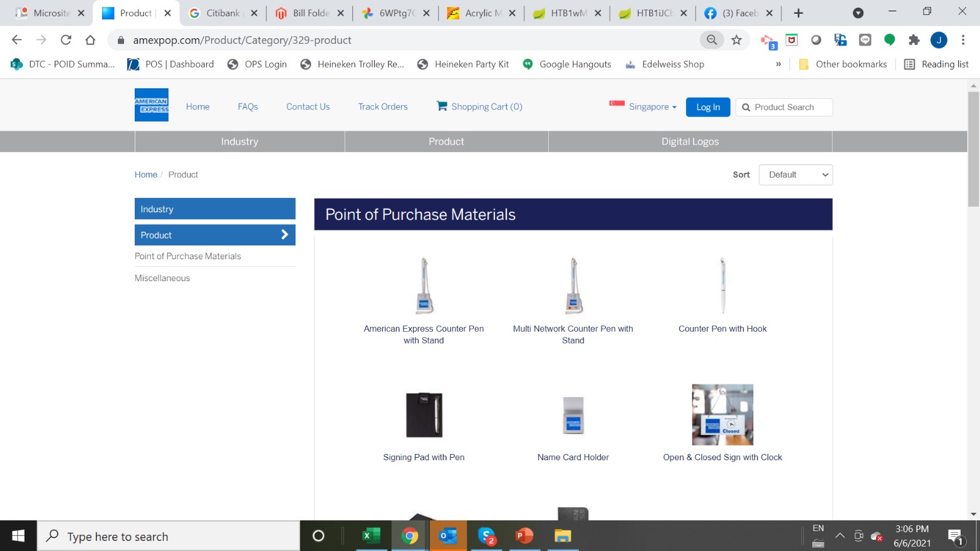
Task: Open PowerPoint from the taskbar
Action: tap(524, 536)
